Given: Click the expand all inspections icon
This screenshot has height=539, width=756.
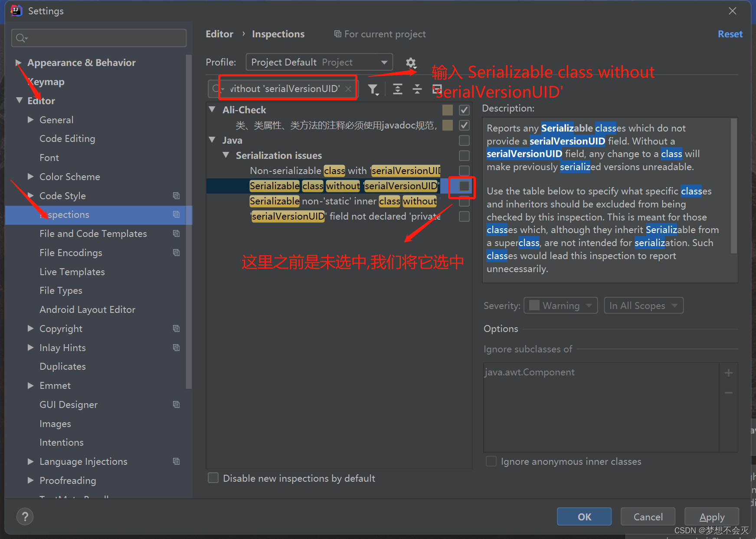Looking at the screenshot, I should pyautogui.click(x=397, y=89).
